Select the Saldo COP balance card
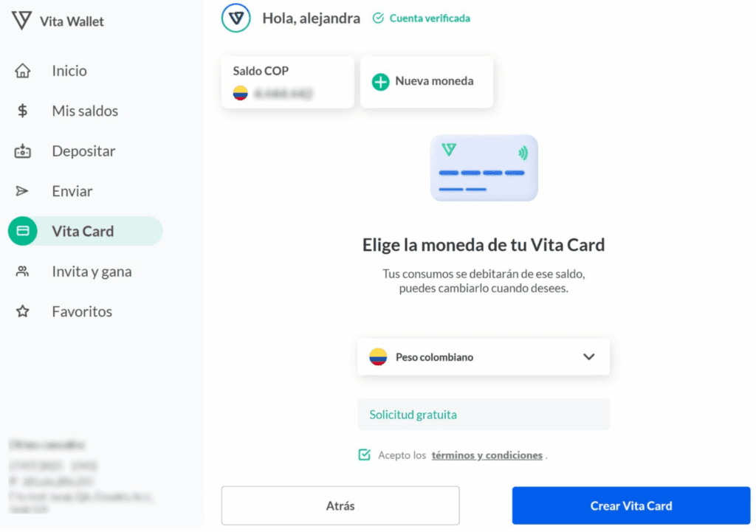This screenshot has width=756, height=532. tap(288, 83)
